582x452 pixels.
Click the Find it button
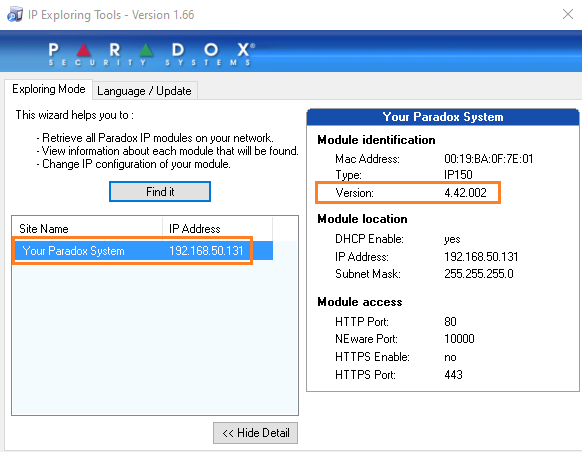click(x=160, y=191)
